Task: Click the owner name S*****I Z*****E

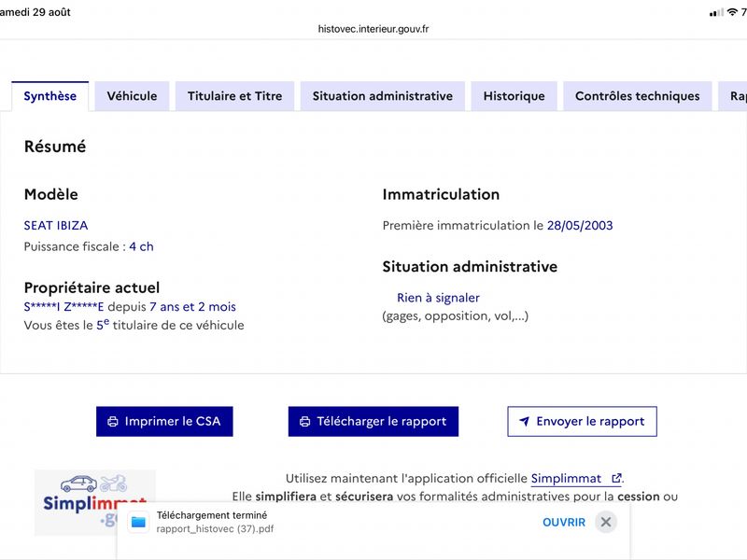Action: [x=63, y=307]
